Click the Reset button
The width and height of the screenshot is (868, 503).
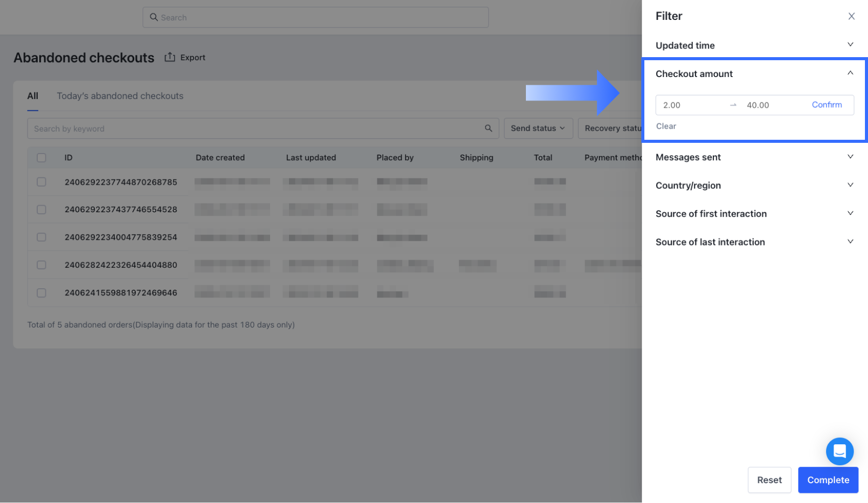coord(769,480)
